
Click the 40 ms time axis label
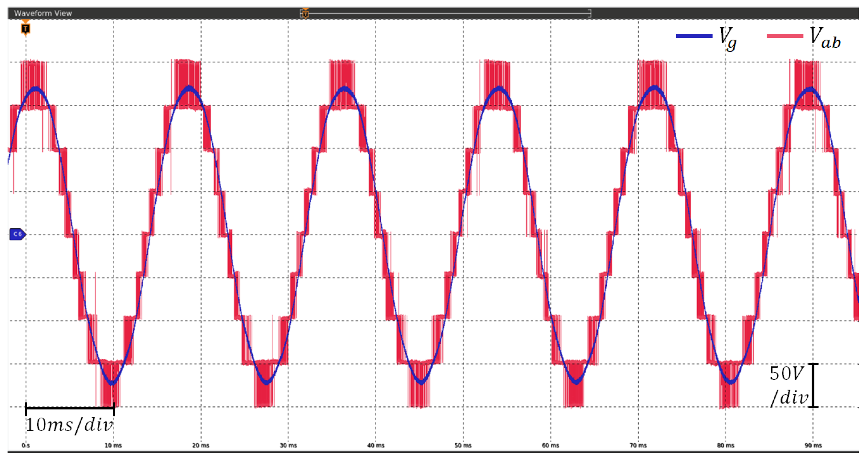point(376,445)
